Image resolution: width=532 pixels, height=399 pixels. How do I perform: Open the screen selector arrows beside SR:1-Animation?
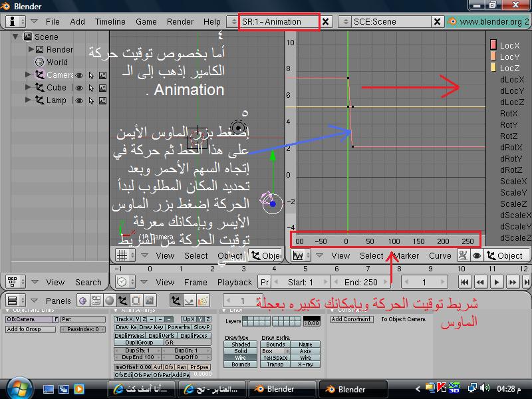pos(233,22)
